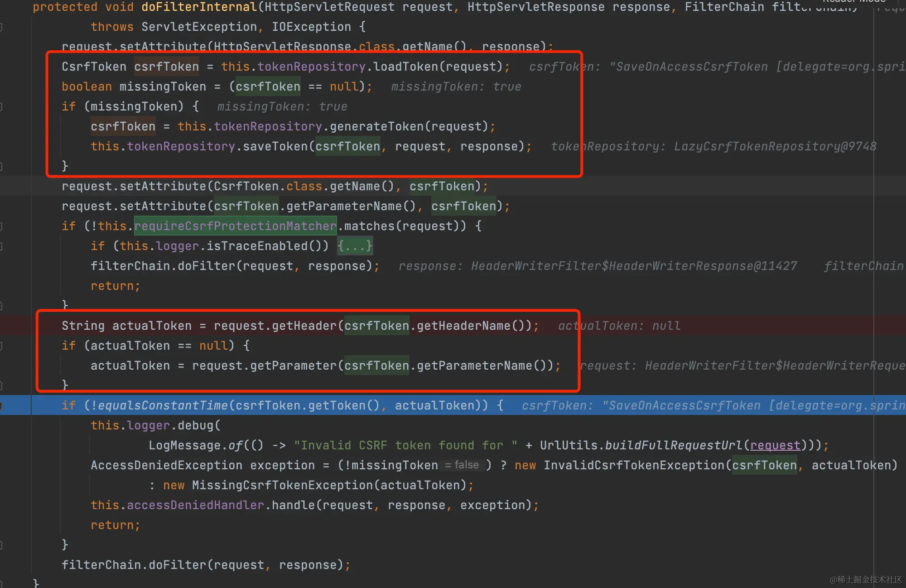Collapse the highlighted equalsConstantTime if-block fold marker

click(1, 405)
